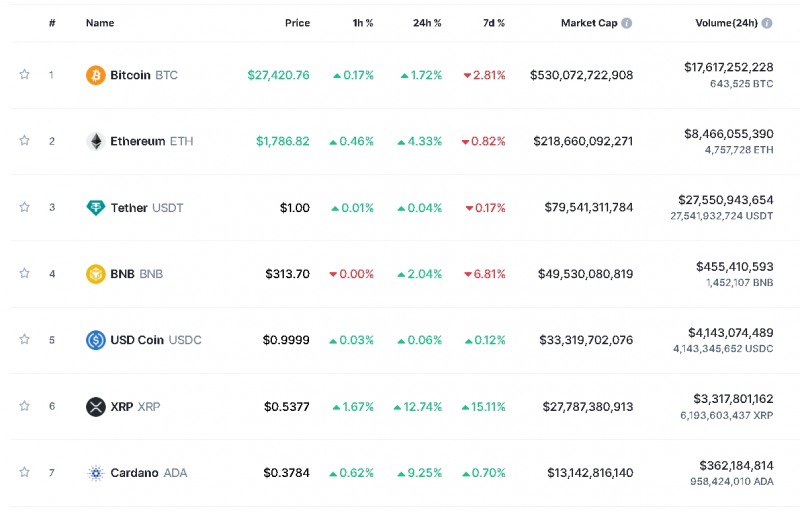Click the USD Coin logo icon
800x512 pixels.
tap(95, 340)
